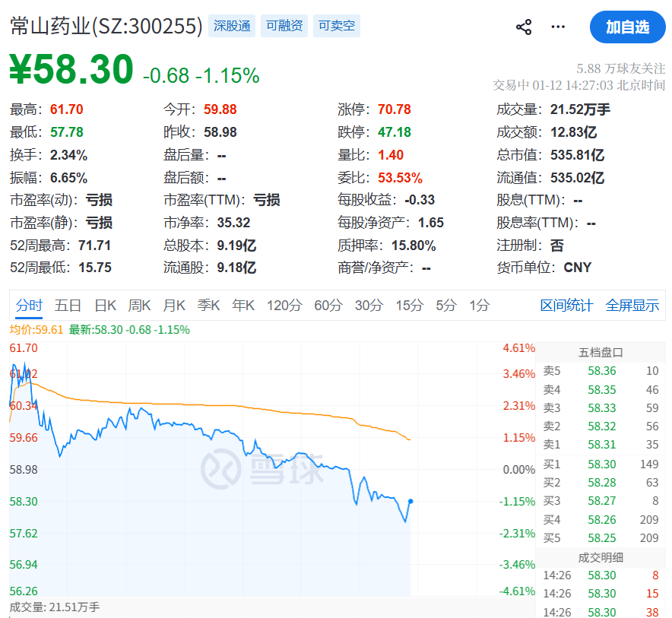Select the 120分 interval tab
Viewport: 672px width, 618px height.
tap(284, 306)
